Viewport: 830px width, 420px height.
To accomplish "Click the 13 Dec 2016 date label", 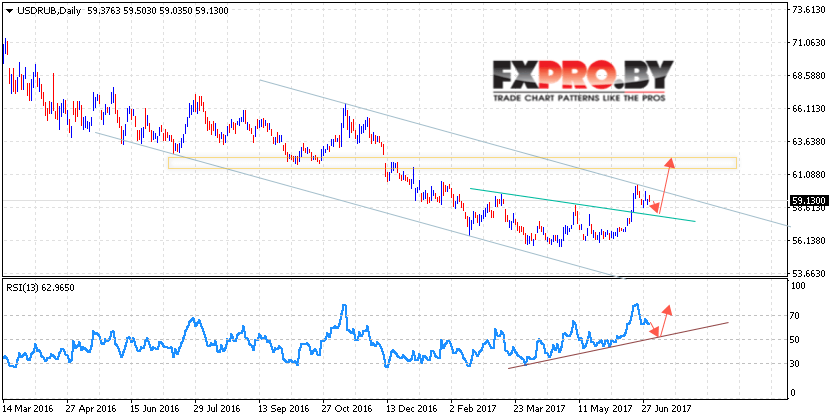I will 409,409.
